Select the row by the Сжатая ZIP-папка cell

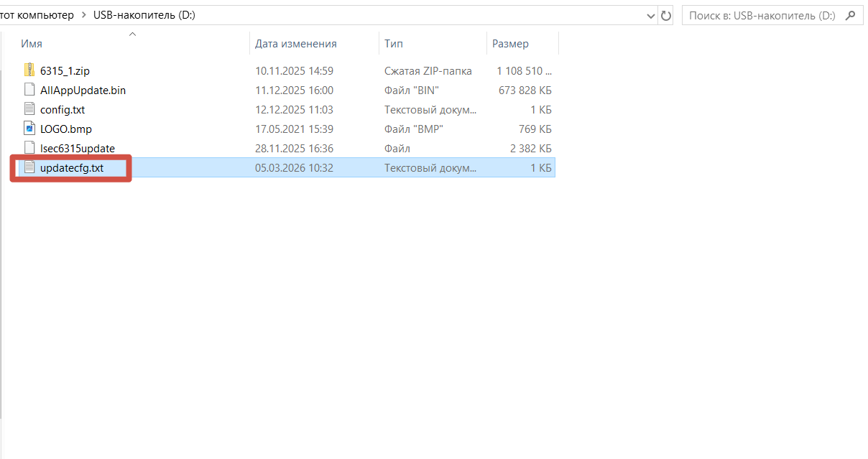[x=428, y=71]
